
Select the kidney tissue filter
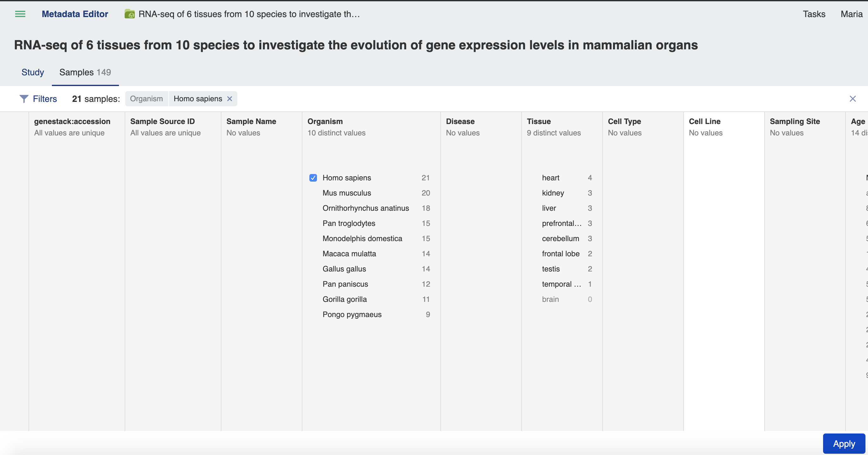coord(553,193)
